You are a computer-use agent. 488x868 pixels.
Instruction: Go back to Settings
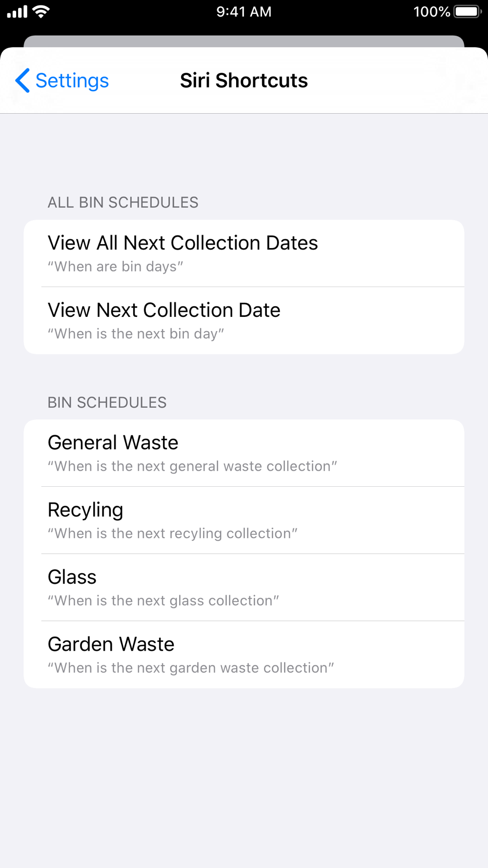tap(62, 81)
